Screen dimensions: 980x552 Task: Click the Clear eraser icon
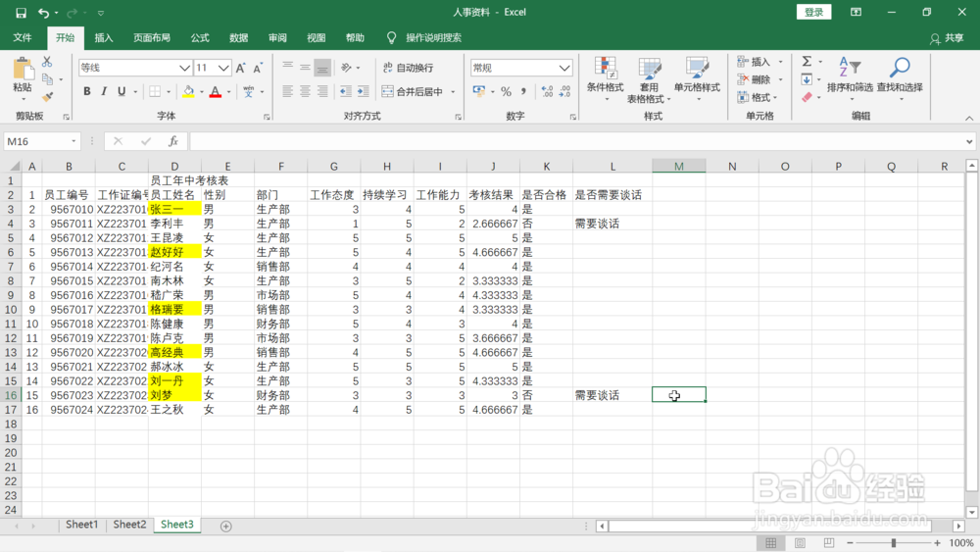807,97
